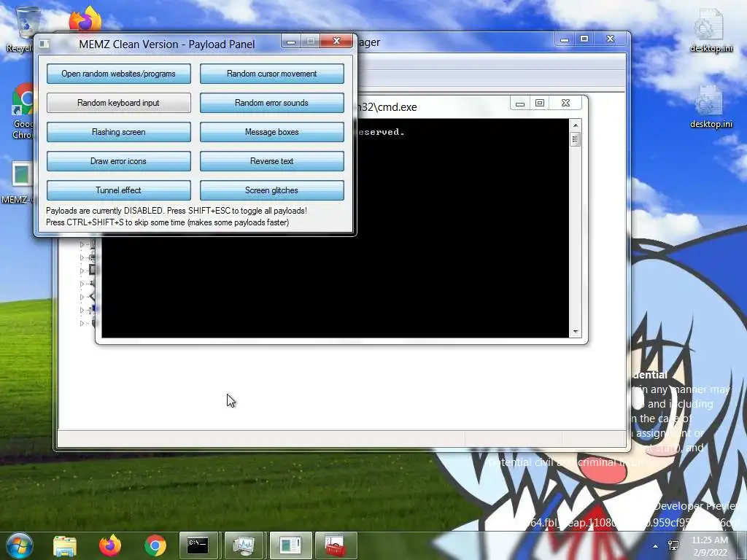Close the background manager window
The image size is (747, 560).
coord(611,39)
